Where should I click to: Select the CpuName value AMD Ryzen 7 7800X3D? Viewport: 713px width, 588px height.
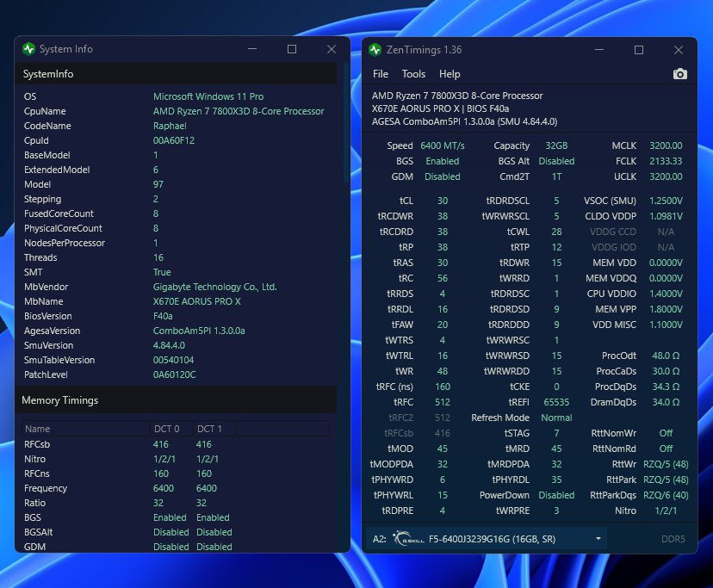click(239, 111)
